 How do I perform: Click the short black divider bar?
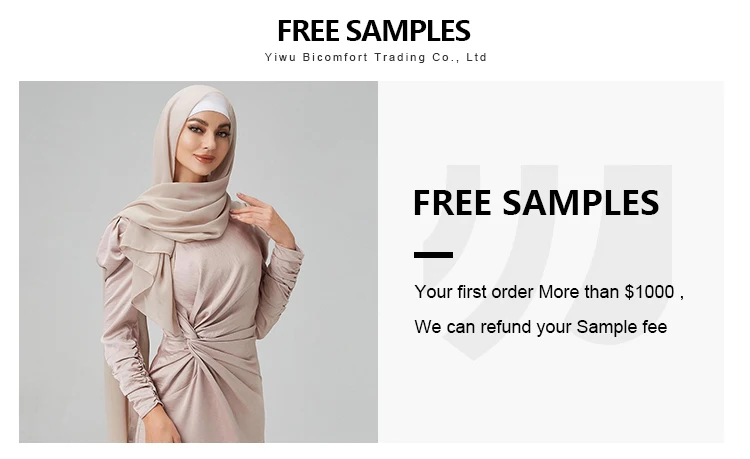click(x=433, y=255)
